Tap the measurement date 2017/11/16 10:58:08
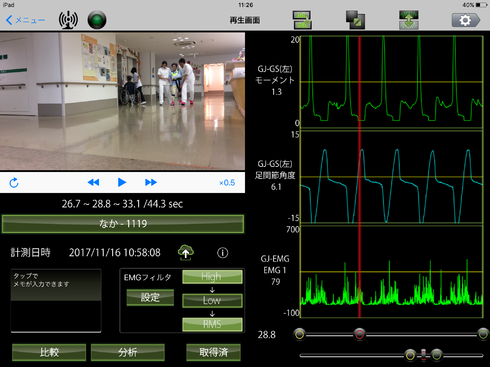Screen dimensions: 490x367 coord(115,253)
